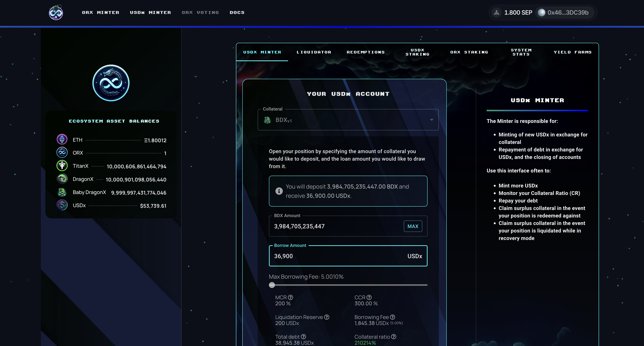
Task: Click the Max Borrowing Fee slider handle
Action: [x=272, y=285]
